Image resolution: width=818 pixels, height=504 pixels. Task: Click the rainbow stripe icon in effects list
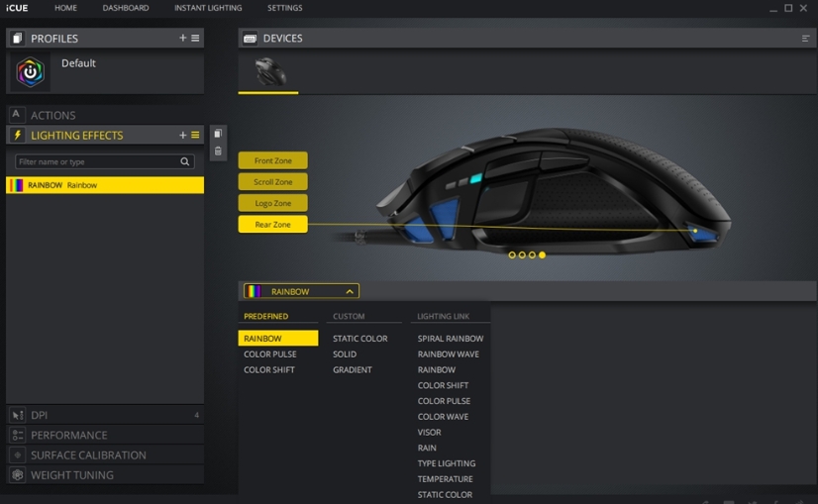pos(17,185)
